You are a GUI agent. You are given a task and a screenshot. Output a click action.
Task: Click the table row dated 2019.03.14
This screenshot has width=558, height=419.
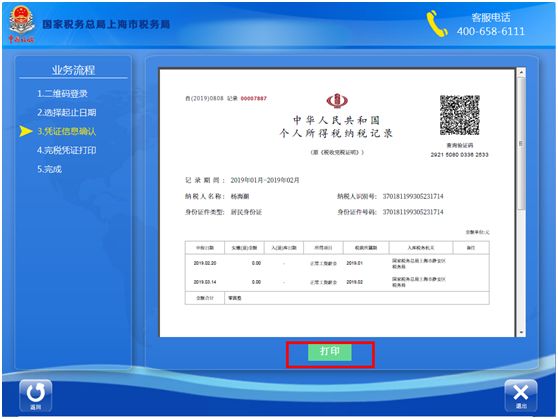coord(337,282)
